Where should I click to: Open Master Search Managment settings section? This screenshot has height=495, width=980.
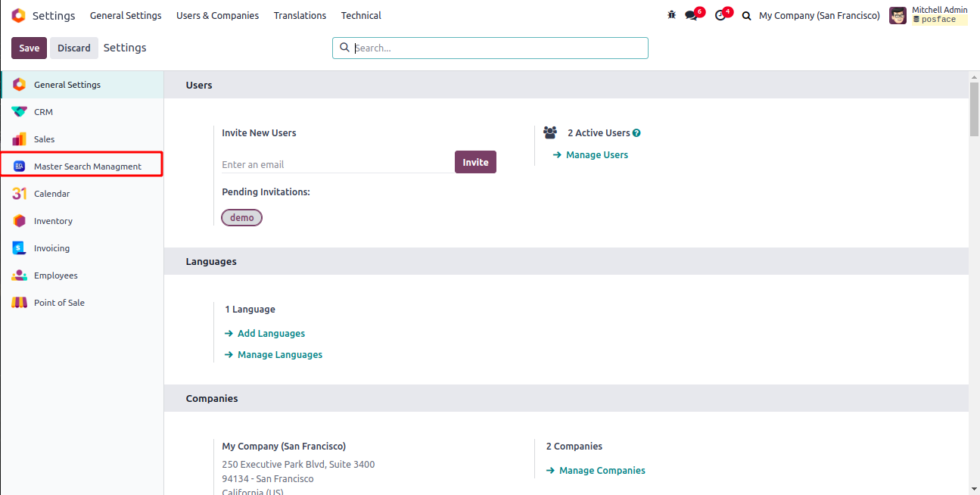click(87, 167)
